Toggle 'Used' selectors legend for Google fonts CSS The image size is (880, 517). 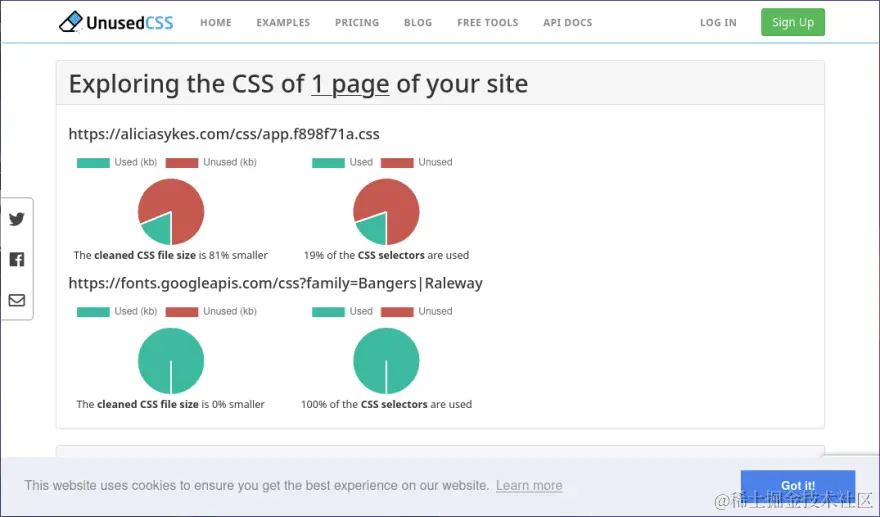point(342,312)
